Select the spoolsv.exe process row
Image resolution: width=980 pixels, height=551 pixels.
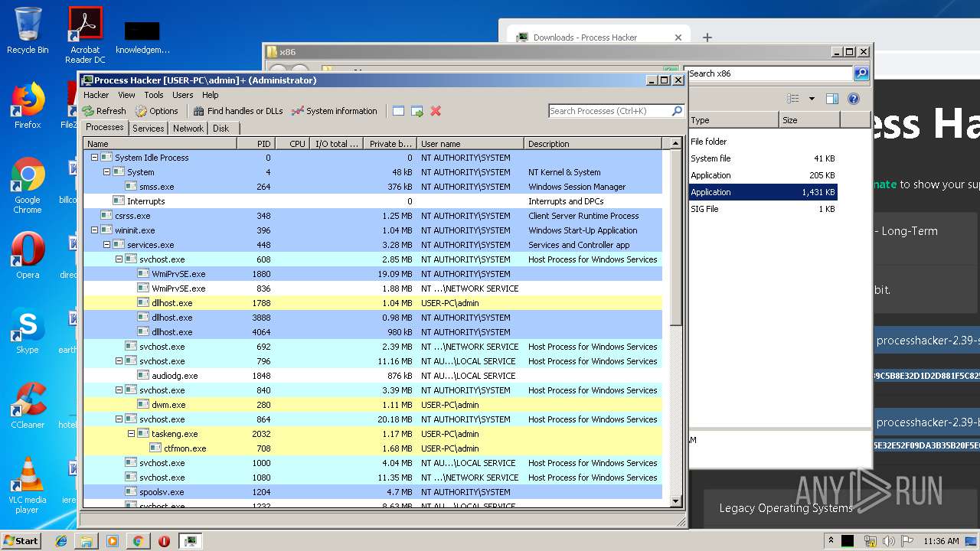(x=373, y=492)
